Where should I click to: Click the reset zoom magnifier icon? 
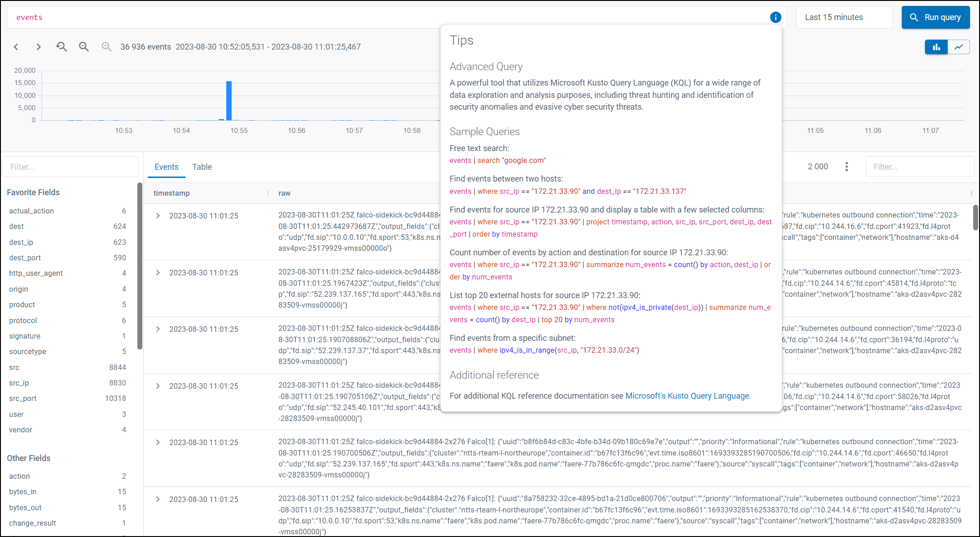click(x=61, y=47)
